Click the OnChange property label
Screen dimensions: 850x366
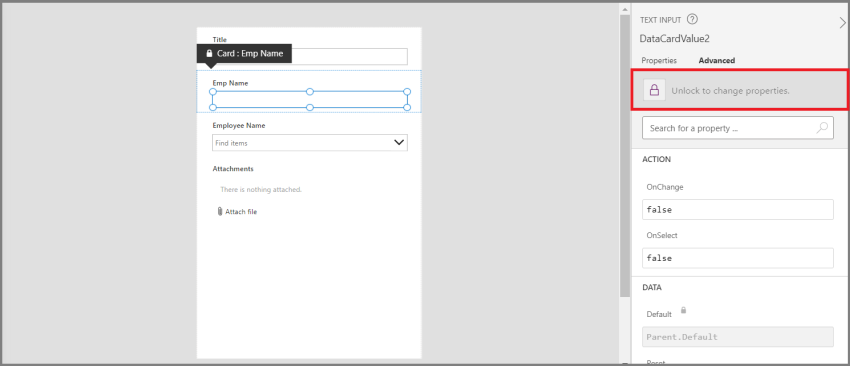(x=665, y=187)
